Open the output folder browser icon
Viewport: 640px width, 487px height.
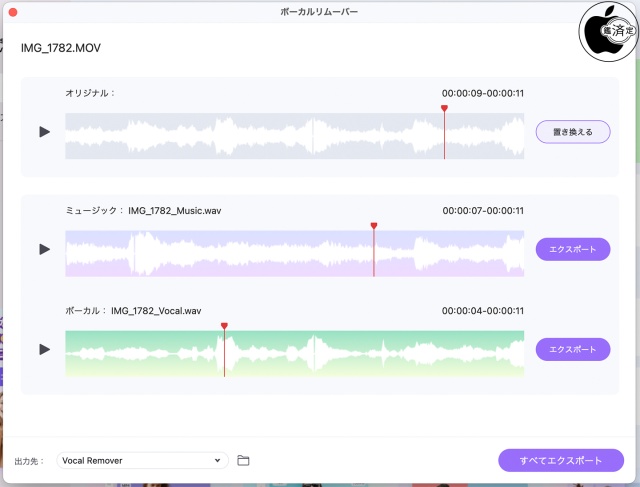(x=243, y=460)
